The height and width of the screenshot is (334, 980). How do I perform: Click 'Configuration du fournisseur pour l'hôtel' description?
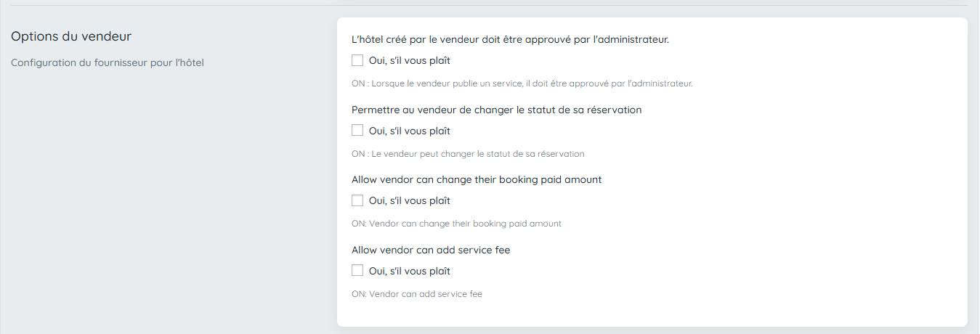pos(108,63)
